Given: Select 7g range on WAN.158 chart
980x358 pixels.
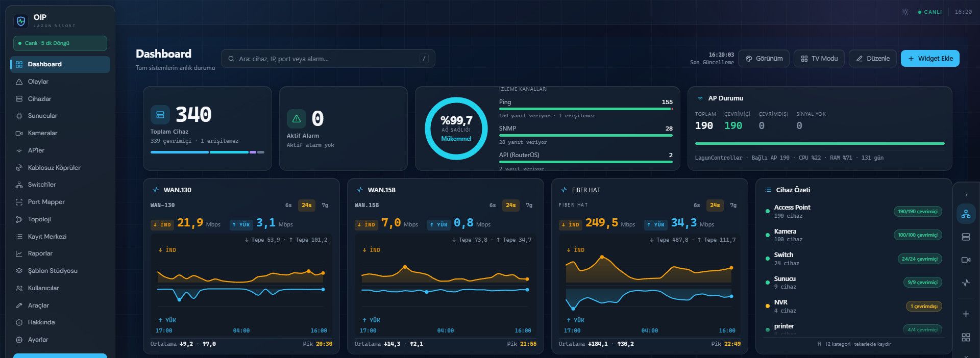Looking at the screenshot, I should coord(529,205).
